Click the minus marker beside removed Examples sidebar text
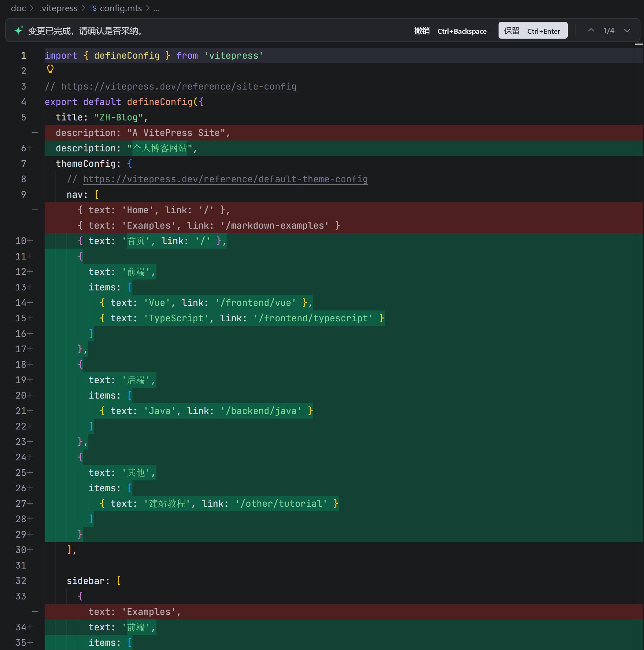 [x=35, y=612]
